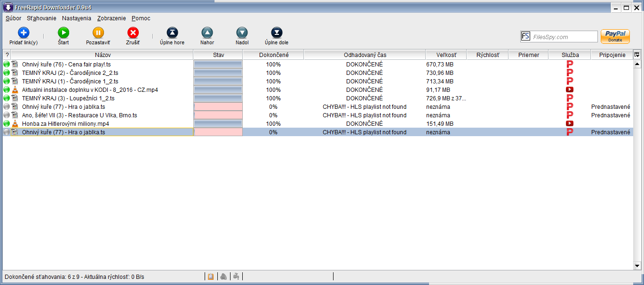Click the Pridať link(y) plus icon
The width and height of the screenshot is (644, 285).
(x=24, y=33)
